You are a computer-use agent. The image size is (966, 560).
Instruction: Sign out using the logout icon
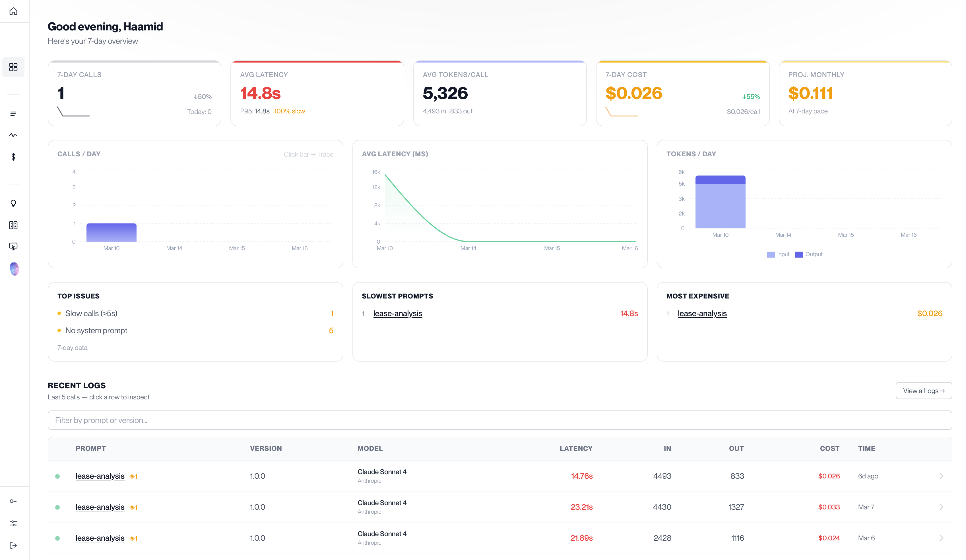13,546
